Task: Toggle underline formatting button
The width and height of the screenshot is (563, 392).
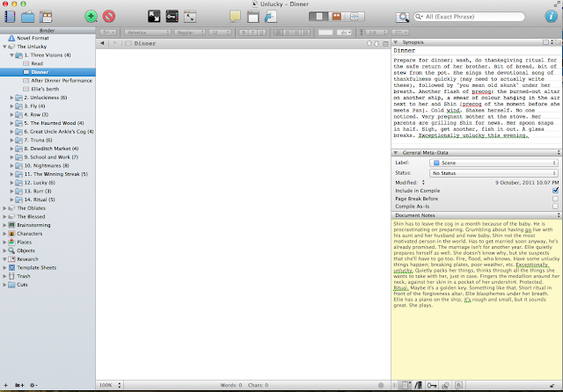Action: tap(262, 33)
